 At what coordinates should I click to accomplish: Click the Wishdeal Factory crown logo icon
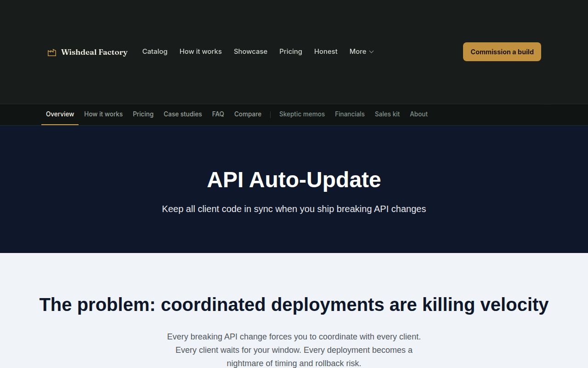(x=52, y=52)
